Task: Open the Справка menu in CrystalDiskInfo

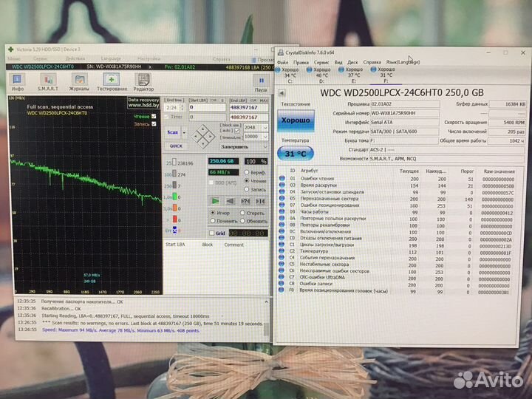Action: [x=372, y=62]
